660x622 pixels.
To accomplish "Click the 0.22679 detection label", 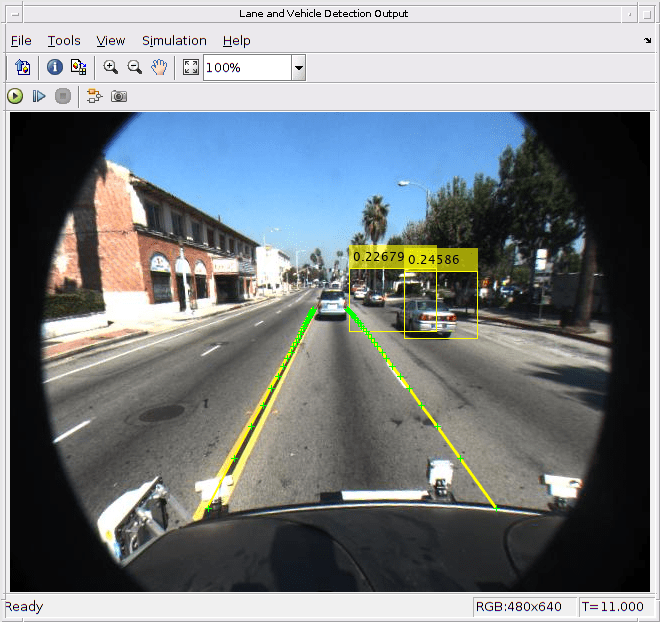I will coord(378,257).
